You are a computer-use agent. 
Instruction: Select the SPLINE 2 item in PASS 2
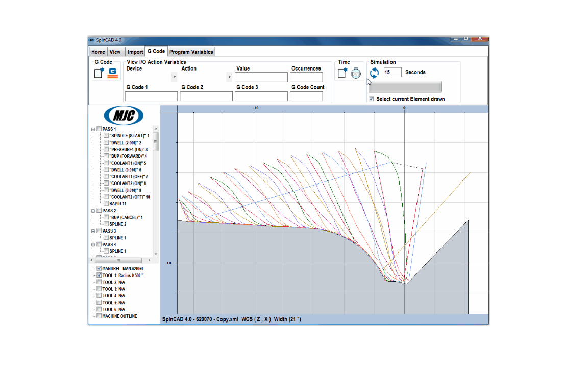tap(117, 224)
